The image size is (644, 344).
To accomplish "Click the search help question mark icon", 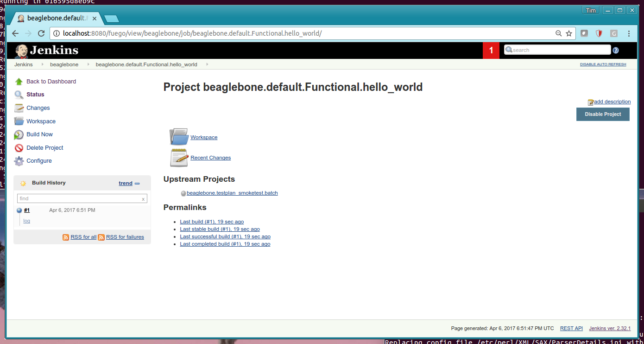I will click(x=616, y=50).
